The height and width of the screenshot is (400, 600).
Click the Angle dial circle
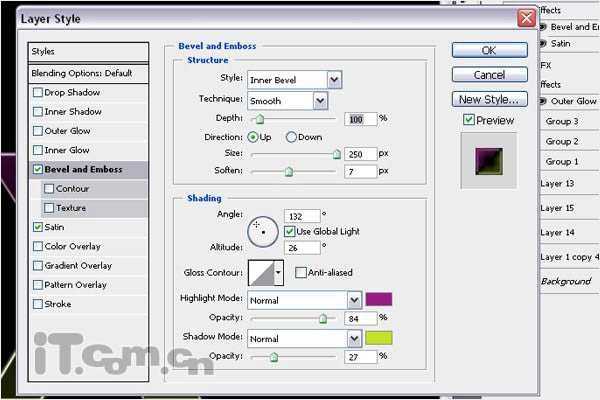coord(262,230)
